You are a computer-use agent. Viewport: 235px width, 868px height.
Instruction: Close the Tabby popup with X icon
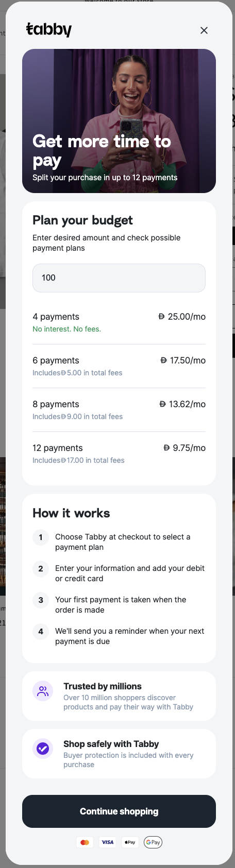coord(204,30)
